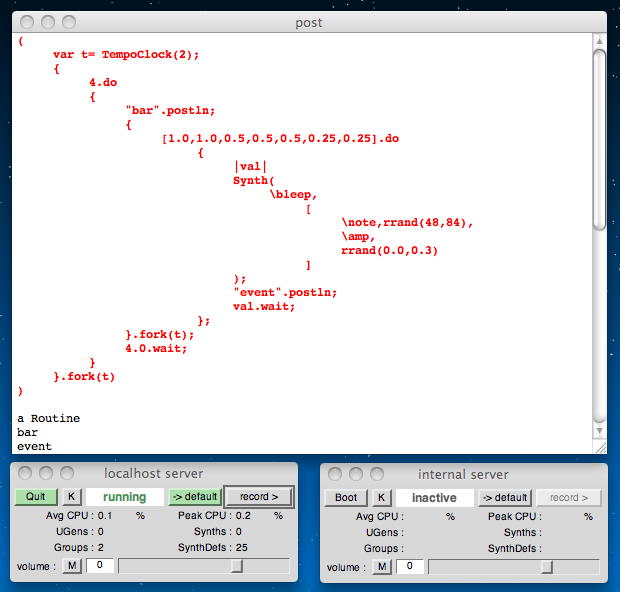Click the post window resize grip corner

(600, 447)
